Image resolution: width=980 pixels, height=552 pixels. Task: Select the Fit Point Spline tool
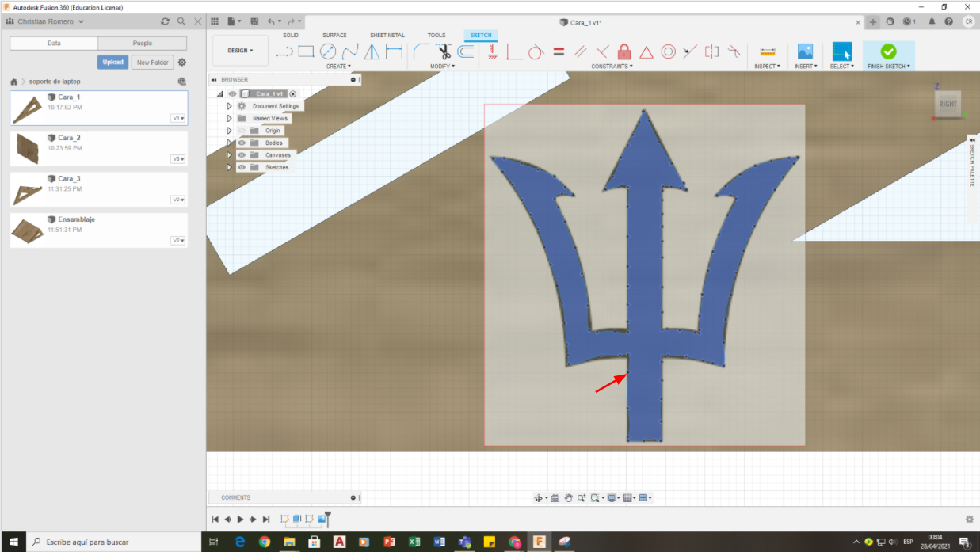tap(350, 52)
